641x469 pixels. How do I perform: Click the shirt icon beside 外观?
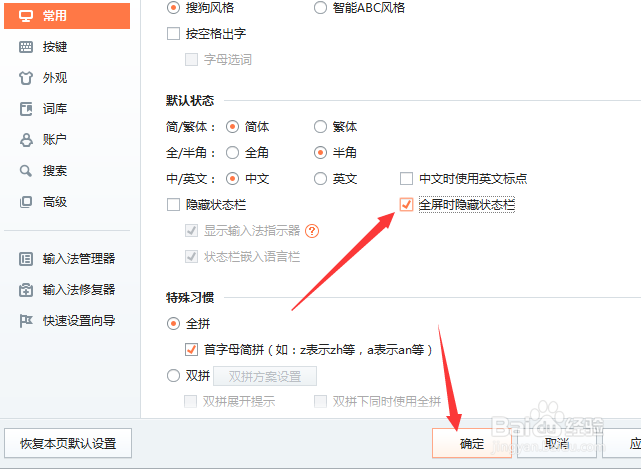pos(26,78)
